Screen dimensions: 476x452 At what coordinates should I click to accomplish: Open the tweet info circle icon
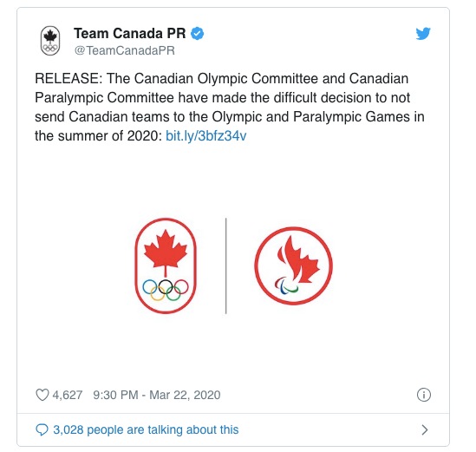coord(424,395)
